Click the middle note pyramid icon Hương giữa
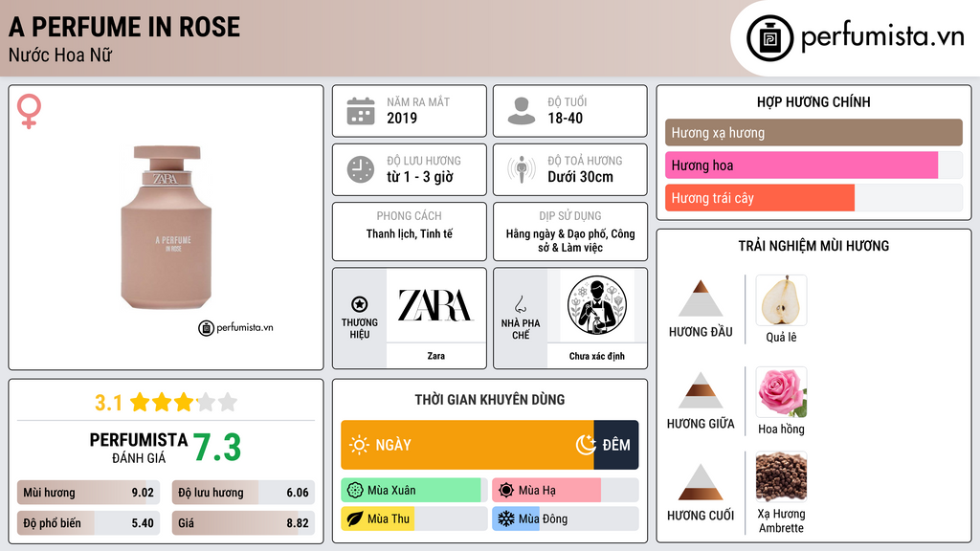 point(701,390)
